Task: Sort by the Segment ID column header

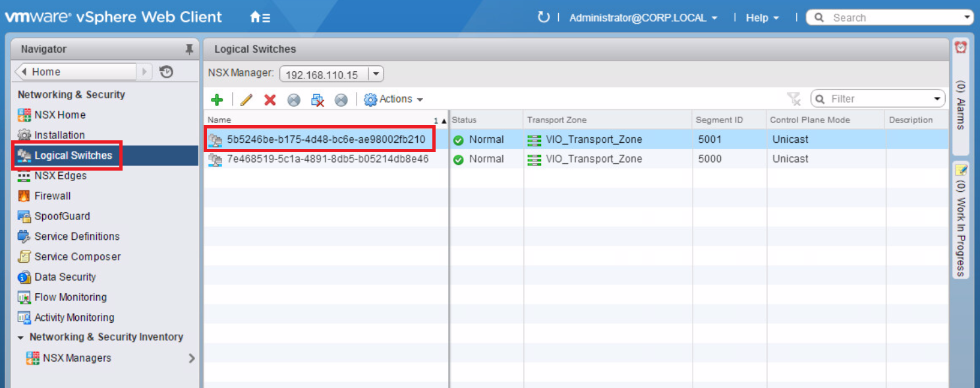Action: coord(729,120)
